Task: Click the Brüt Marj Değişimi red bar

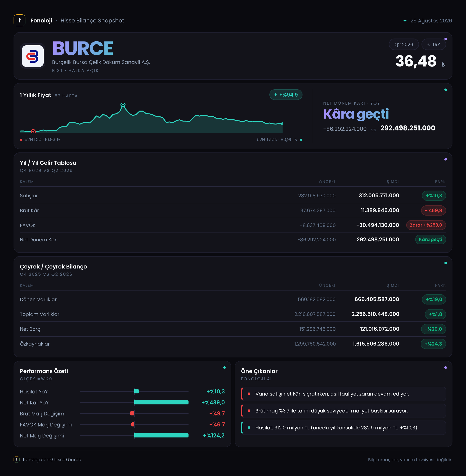Action: coord(132,413)
